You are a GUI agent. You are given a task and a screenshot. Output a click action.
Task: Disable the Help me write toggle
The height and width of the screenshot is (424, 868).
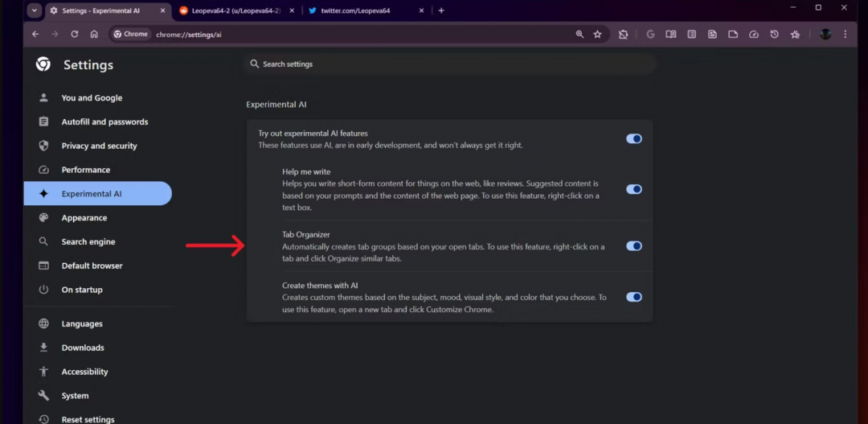[634, 190]
